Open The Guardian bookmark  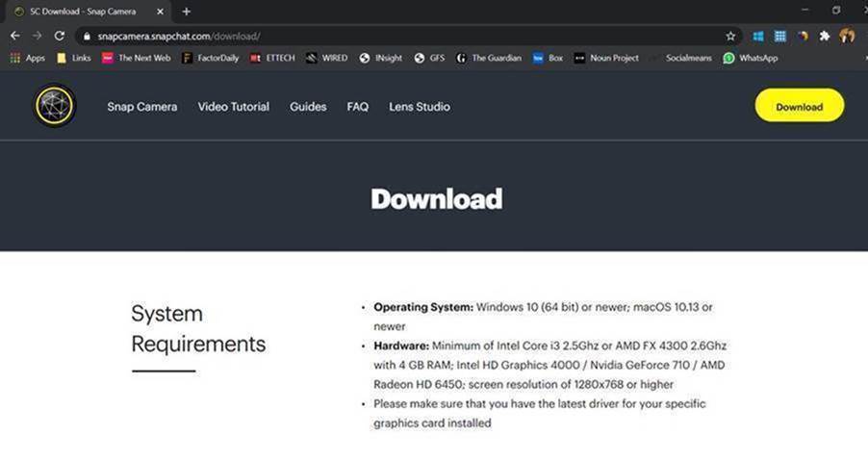488,58
